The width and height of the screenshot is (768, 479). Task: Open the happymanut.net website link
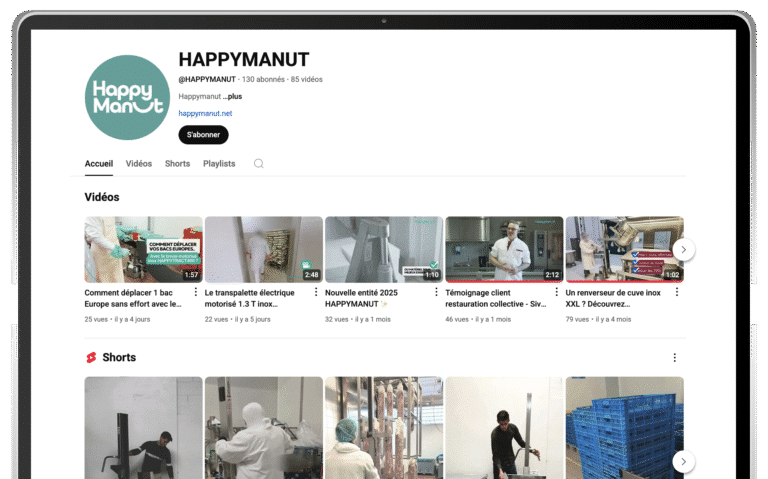205,114
